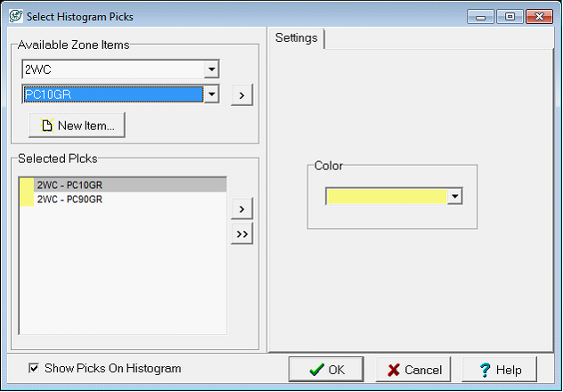Cancel using the red X button
Viewport: 563px width, 392px height.
point(413,370)
